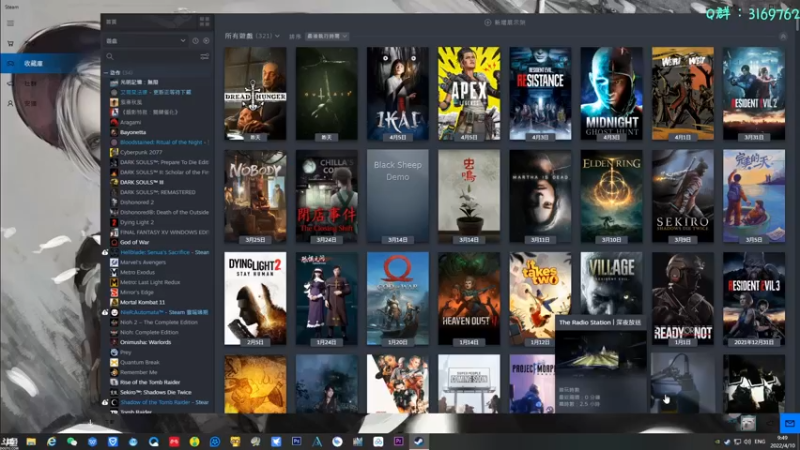Open the hamburger menu in left sidebar

click(x=10, y=23)
